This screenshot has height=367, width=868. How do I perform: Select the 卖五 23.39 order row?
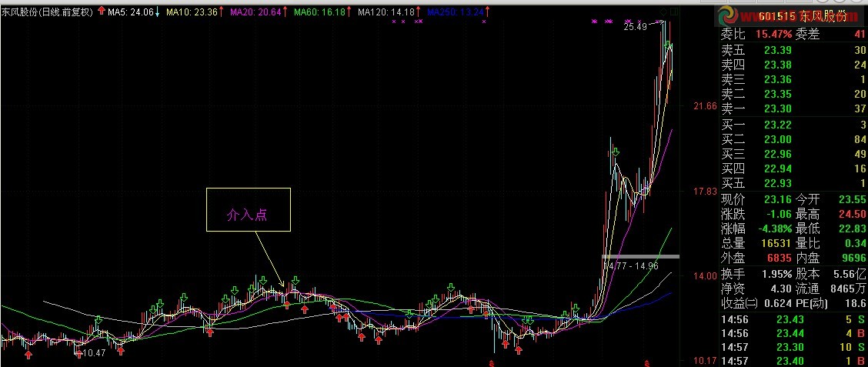click(x=793, y=50)
